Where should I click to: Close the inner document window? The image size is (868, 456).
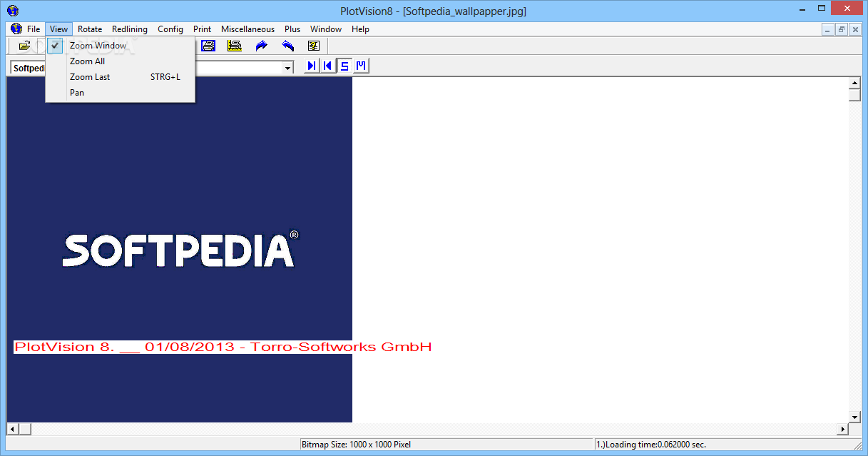click(x=854, y=29)
